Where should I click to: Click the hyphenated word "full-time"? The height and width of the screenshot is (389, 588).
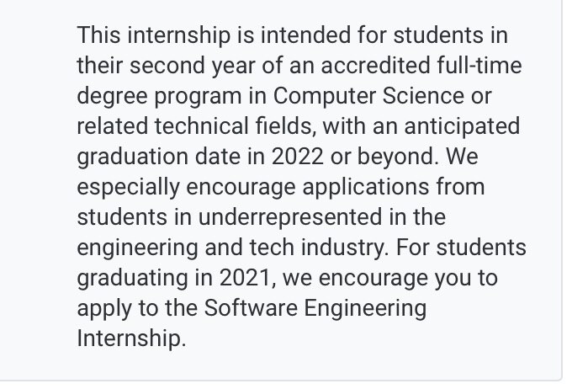[479, 66]
